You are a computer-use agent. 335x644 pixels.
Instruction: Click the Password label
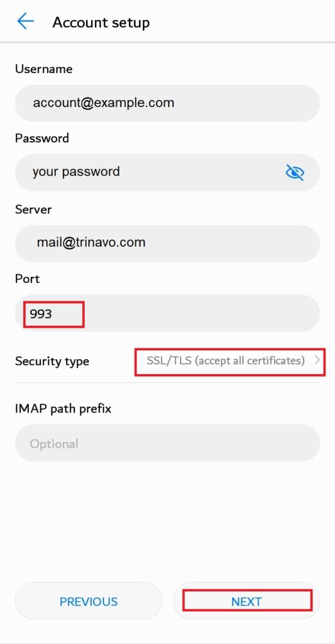(x=42, y=138)
